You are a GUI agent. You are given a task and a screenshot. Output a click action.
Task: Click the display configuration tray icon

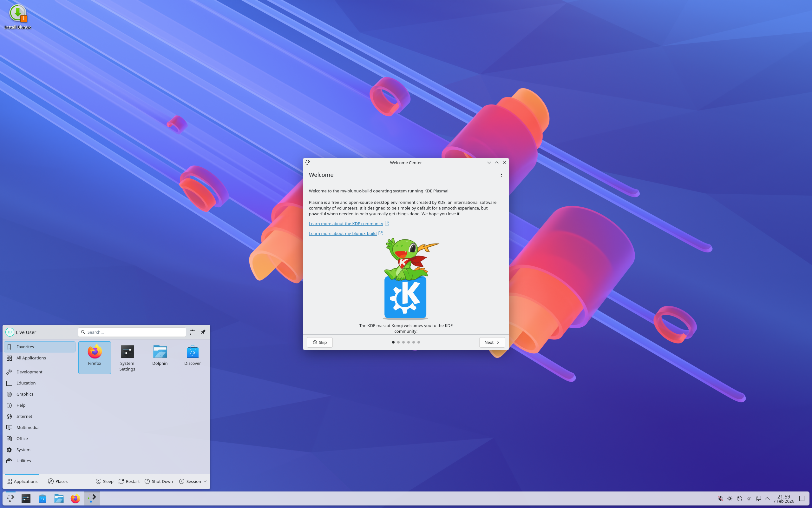point(758,498)
